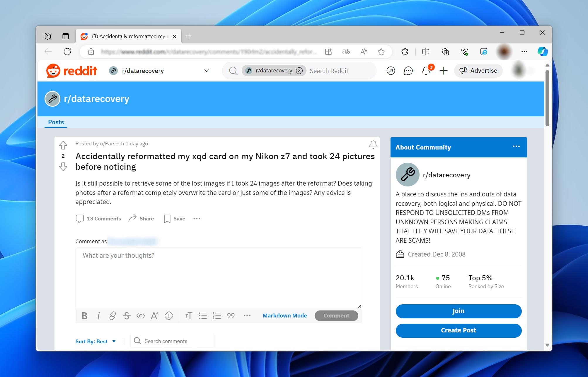This screenshot has height=377, width=588.
Task: Open a new browser tab
Action: pyautogui.click(x=189, y=36)
